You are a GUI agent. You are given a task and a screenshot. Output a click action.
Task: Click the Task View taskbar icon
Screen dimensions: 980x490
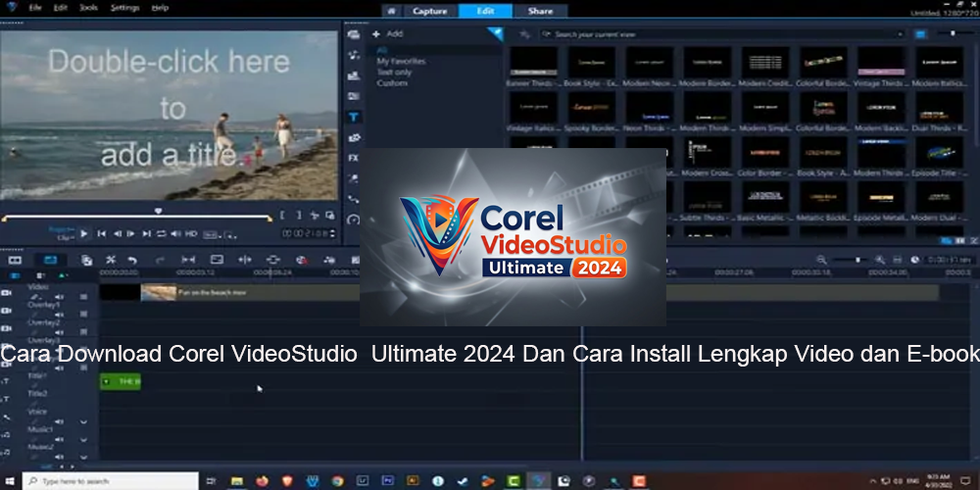212,481
